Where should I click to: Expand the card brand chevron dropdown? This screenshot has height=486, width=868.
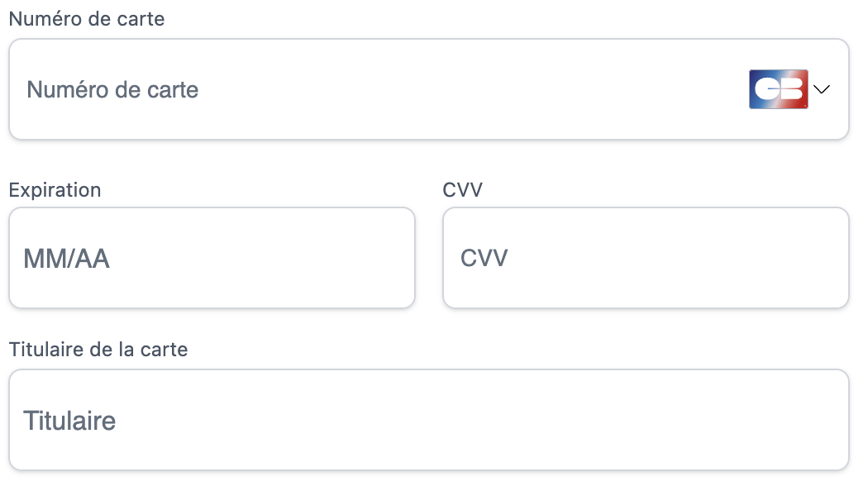[x=822, y=89]
